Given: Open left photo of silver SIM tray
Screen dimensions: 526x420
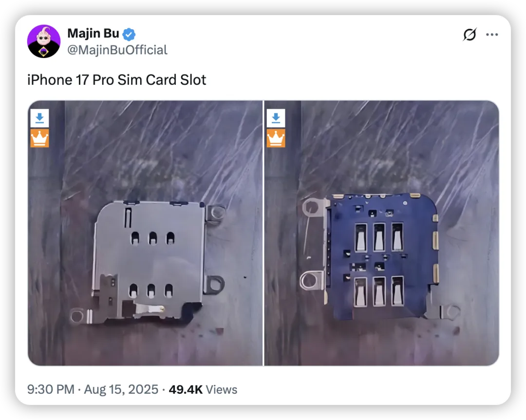Looking at the screenshot, I should click(x=145, y=233).
